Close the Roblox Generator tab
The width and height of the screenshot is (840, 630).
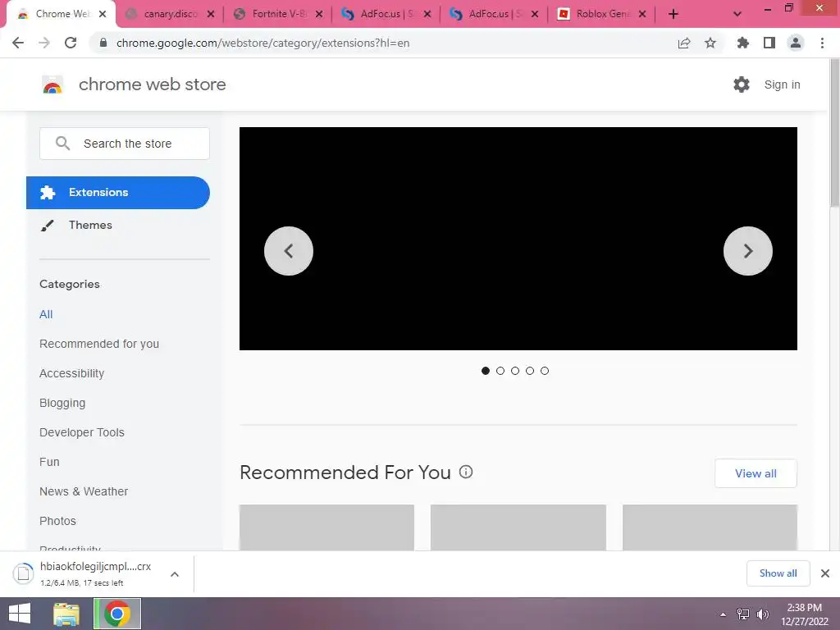642,15
